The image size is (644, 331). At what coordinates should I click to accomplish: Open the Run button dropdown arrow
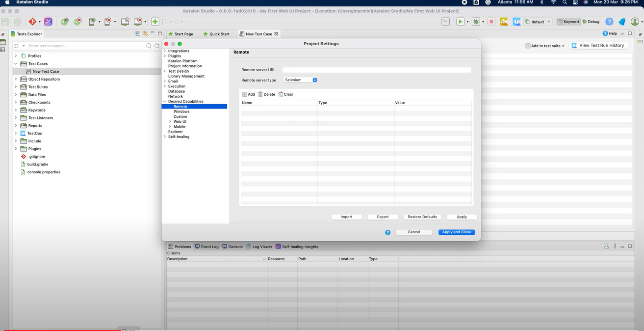(467, 22)
